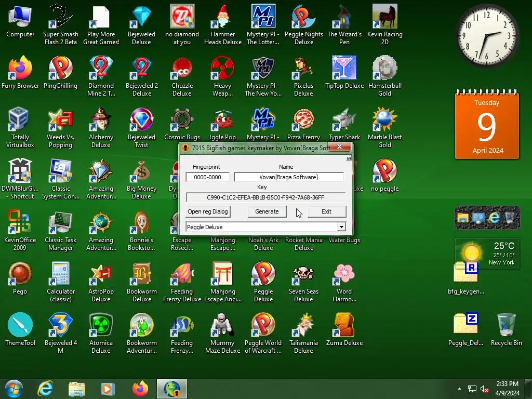The height and width of the screenshot is (399, 532).
Task: Select the Furry Browser desktop icon
Action: point(20,73)
